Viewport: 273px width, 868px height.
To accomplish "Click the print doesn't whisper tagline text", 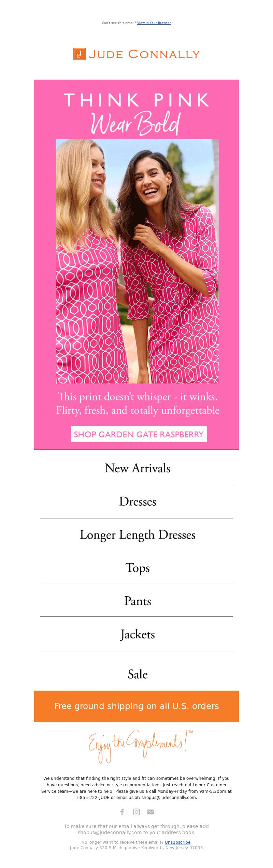I will click(x=138, y=403).
